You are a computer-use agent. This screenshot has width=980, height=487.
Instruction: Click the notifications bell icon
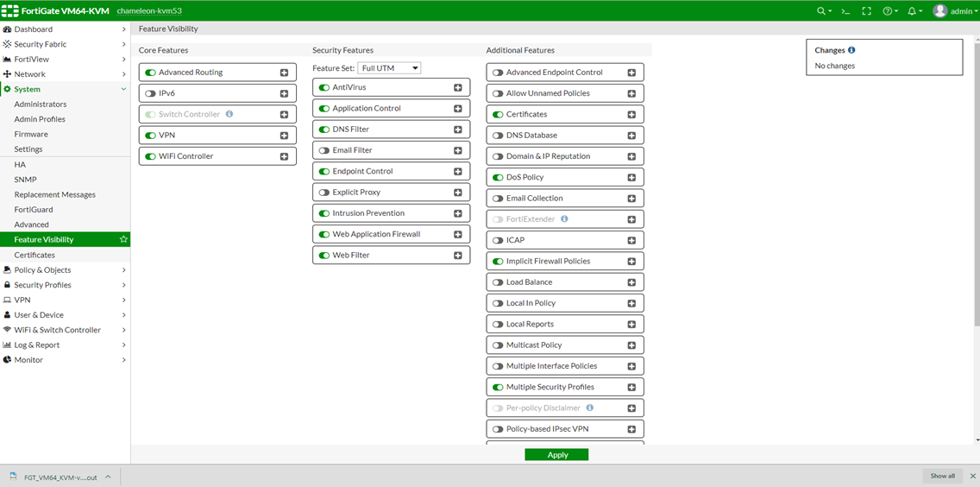[912, 11]
